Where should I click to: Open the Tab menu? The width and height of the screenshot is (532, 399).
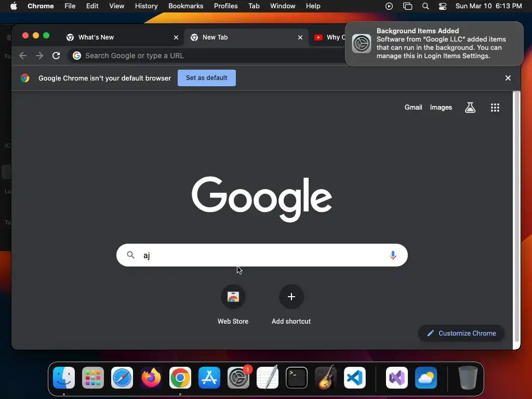254,6
